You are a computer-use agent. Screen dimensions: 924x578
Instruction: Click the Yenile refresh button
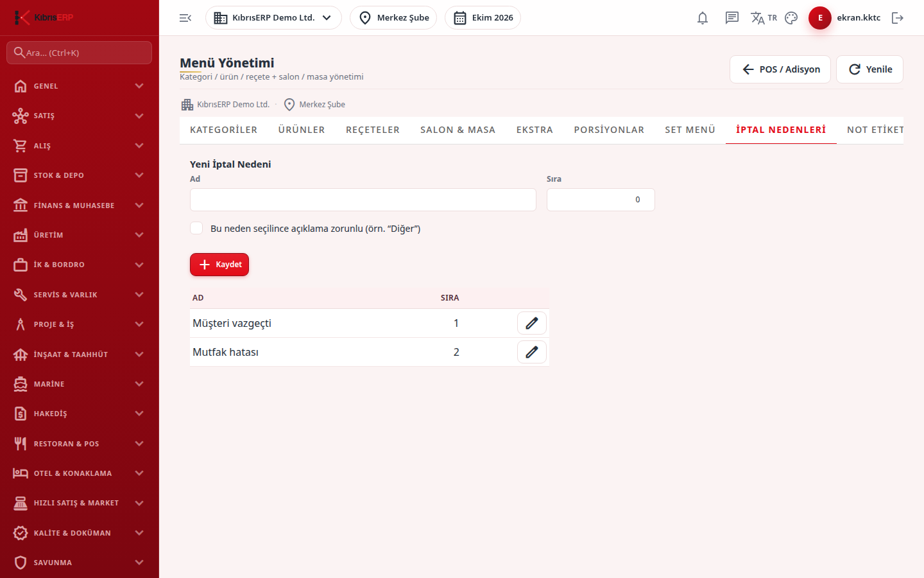869,69
